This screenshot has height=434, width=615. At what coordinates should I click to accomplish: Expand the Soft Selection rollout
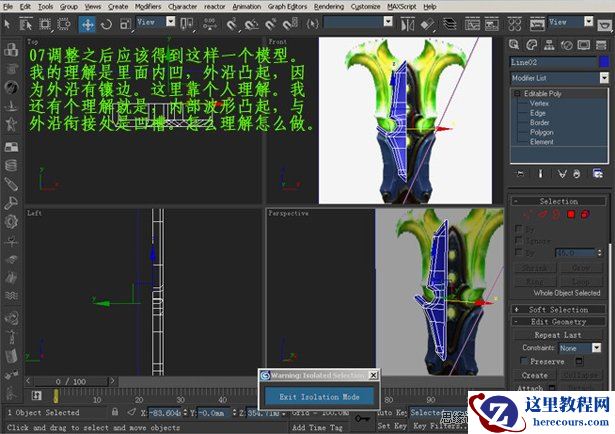point(559,309)
